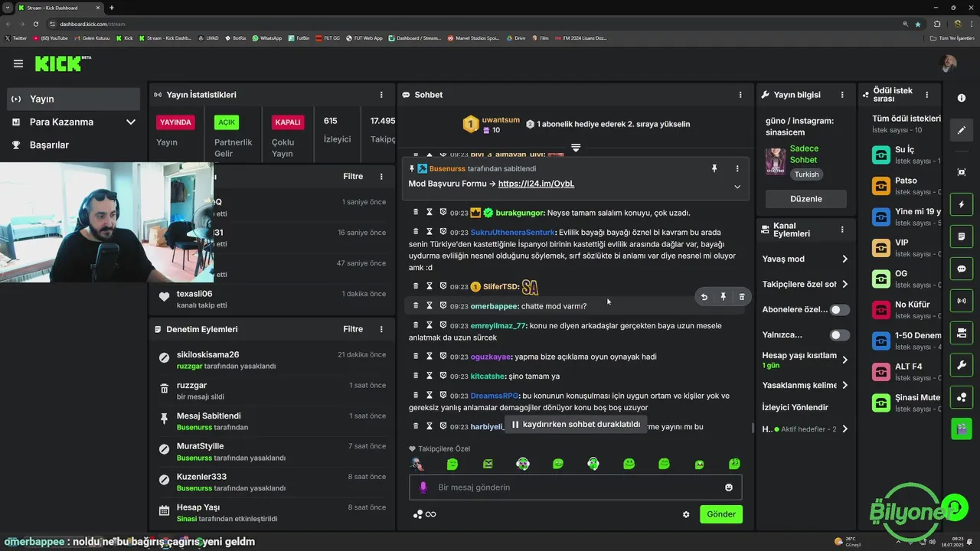Select Başarılar in left navigation
Image resolution: width=980 pixels, height=551 pixels.
tap(73, 145)
